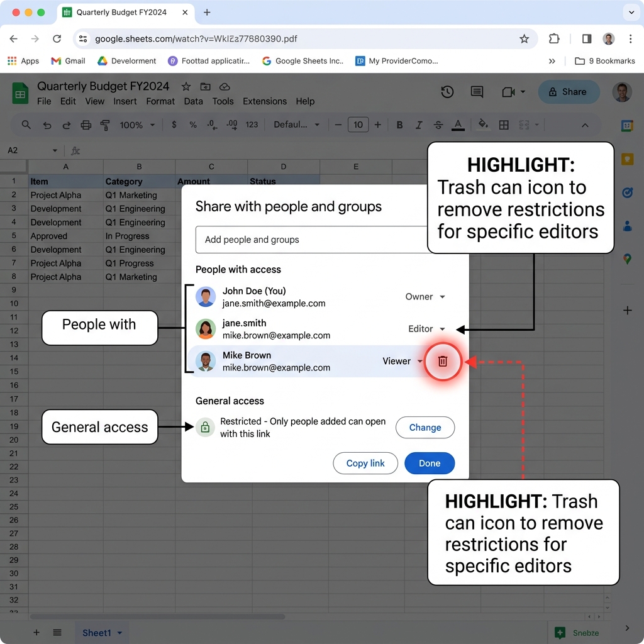Click the Change button for general access
644x644 pixels.
click(x=425, y=428)
